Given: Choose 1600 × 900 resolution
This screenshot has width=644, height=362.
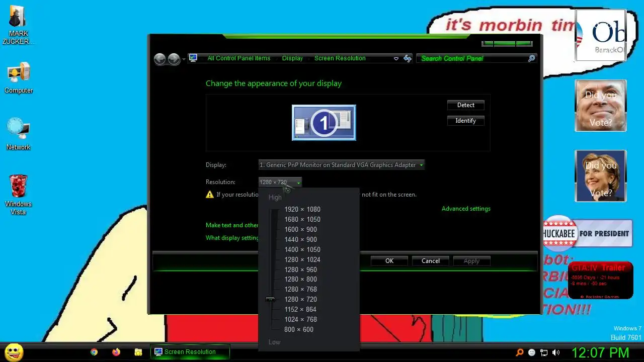Looking at the screenshot, I should 301,229.
